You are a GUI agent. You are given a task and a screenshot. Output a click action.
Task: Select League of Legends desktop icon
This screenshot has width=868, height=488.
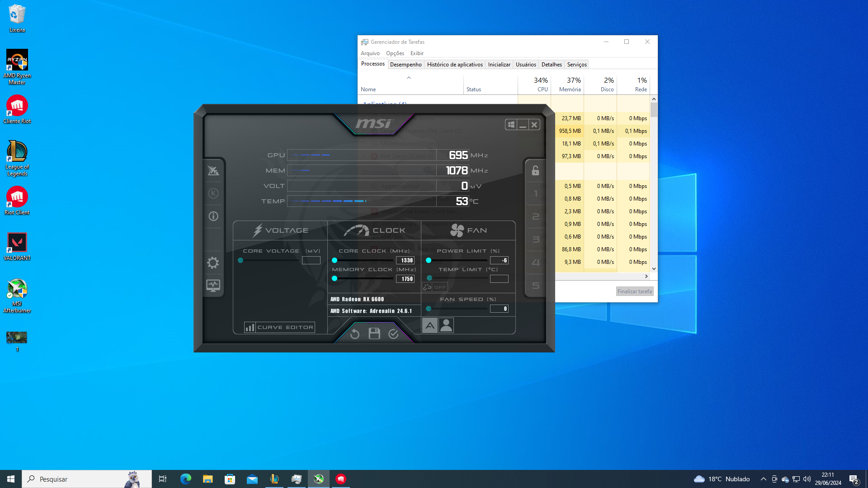[x=17, y=158]
